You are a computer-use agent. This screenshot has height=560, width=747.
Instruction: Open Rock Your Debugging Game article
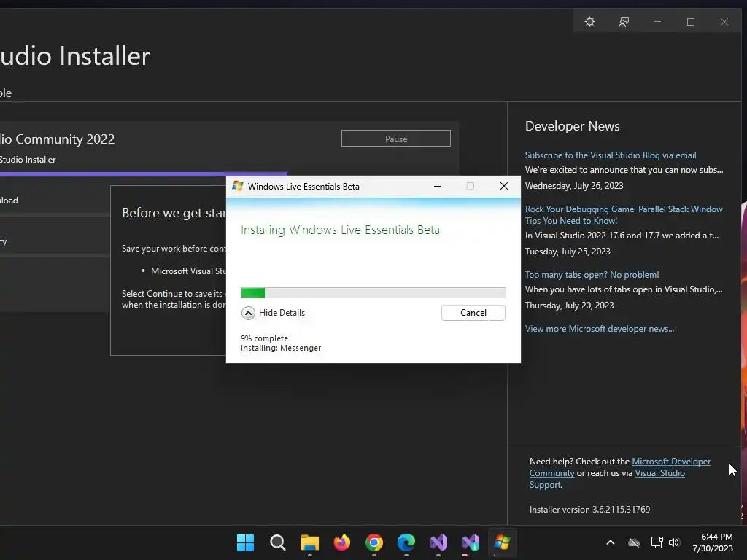click(624, 215)
